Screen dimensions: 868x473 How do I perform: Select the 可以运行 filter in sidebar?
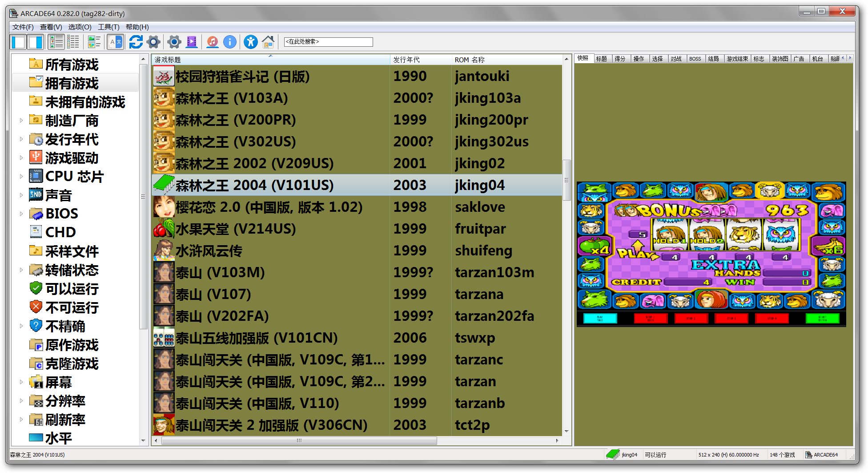(x=72, y=289)
